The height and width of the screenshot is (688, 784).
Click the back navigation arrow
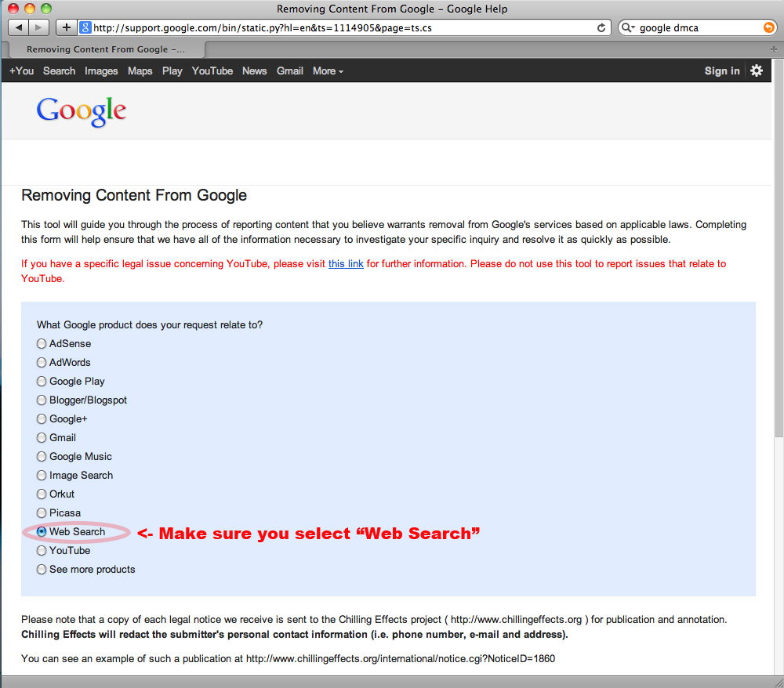pos(18,27)
